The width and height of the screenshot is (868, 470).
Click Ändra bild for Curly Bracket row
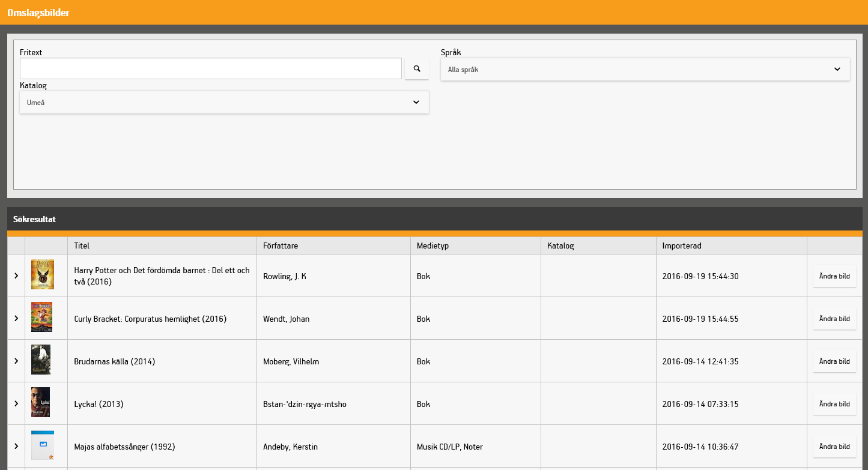click(x=834, y=319)
